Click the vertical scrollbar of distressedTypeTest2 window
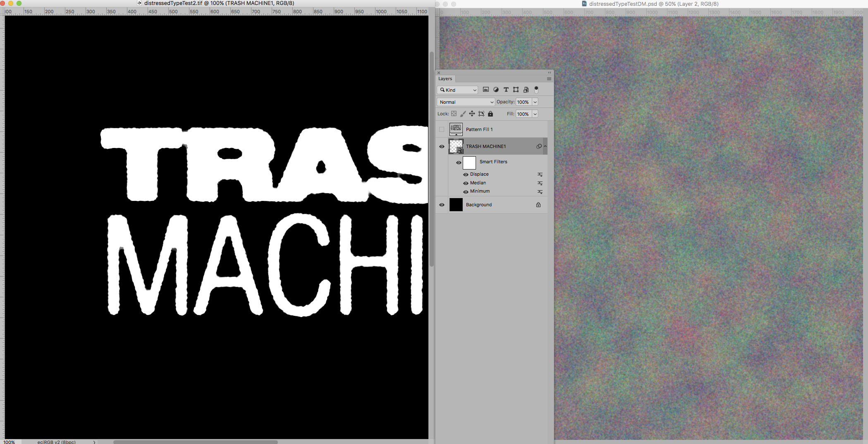Screen dimensions: 868x444 point(432,159)
